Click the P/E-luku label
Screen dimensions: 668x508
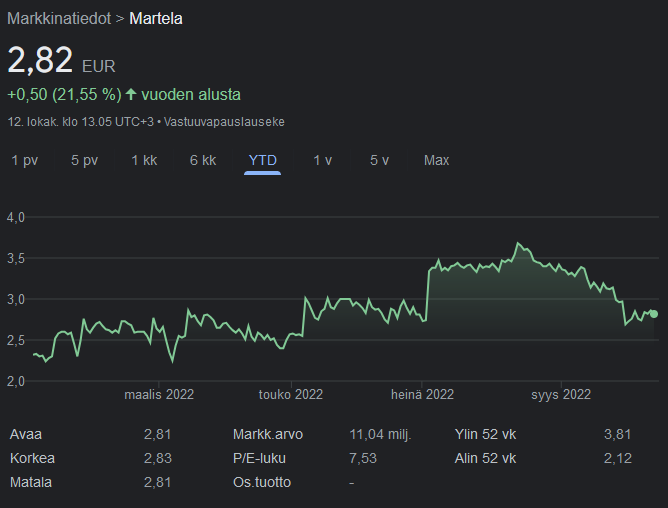click(x=259, y=458)
